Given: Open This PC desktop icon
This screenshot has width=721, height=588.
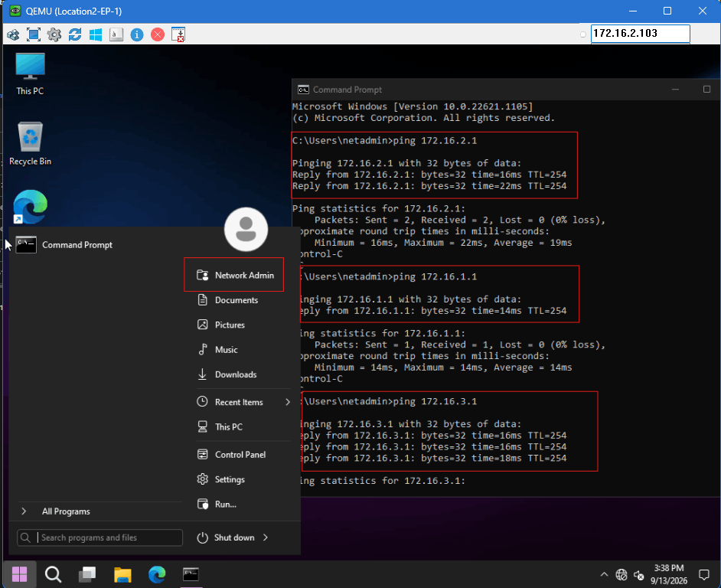Looking at the screenshot, I should (x=31, y=73).
